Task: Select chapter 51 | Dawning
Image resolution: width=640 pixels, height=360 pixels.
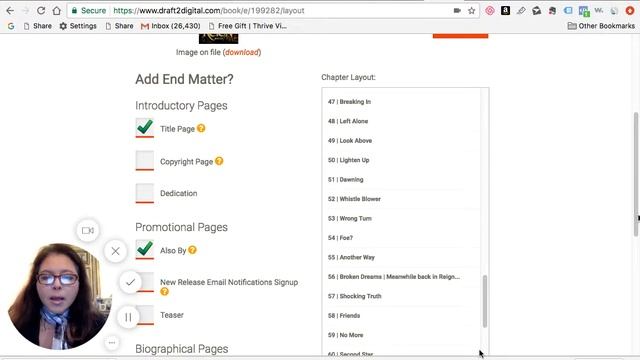Action: click(x=345, y=180)
